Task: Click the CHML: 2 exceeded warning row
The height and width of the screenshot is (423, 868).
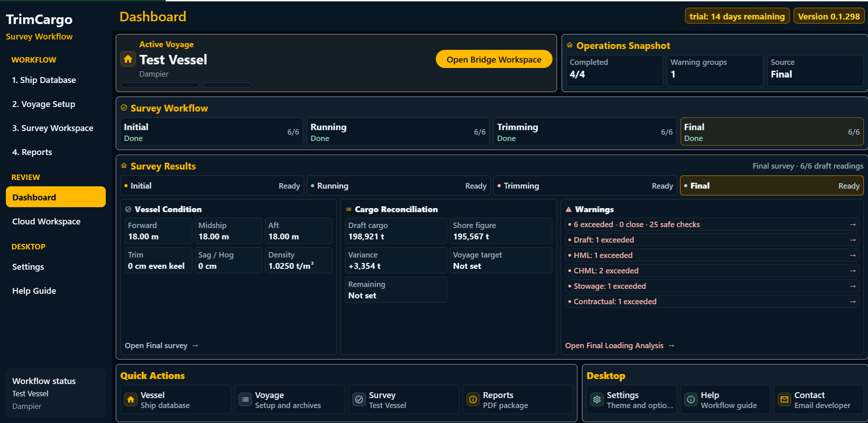Action: point(712,271)
